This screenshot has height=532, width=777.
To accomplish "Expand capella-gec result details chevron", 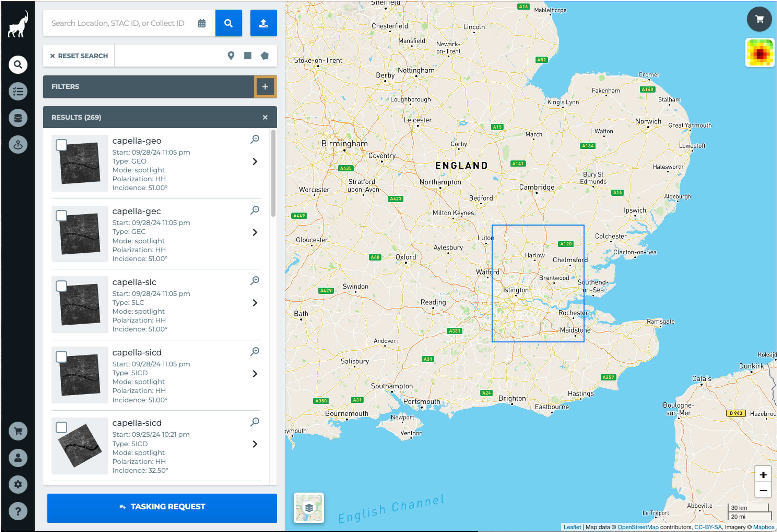I will (255, 232).
